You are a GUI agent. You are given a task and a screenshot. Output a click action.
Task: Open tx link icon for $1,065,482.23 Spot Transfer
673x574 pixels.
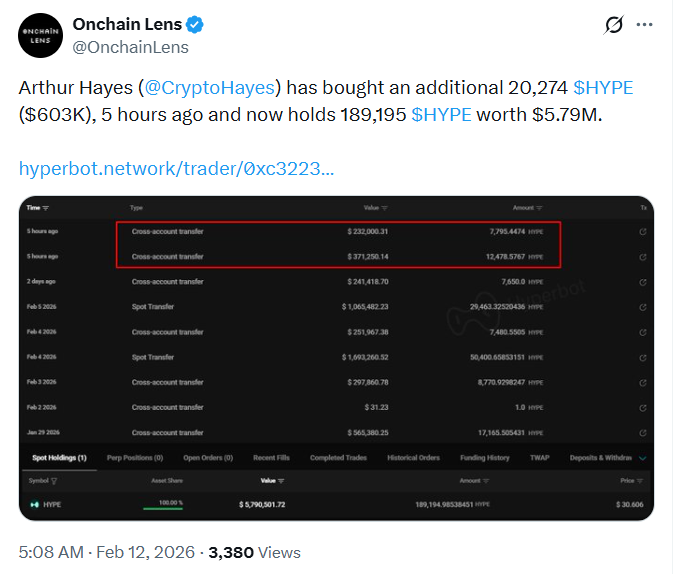(643, 307)
